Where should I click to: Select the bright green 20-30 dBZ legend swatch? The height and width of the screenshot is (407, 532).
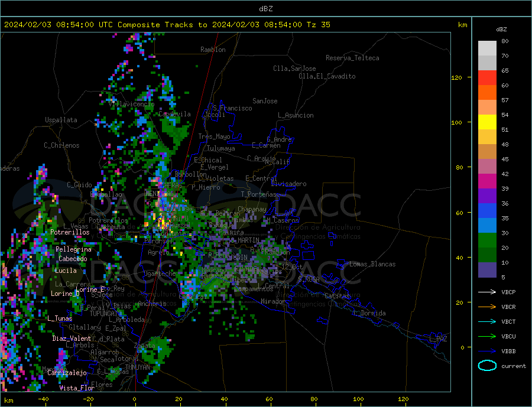(x=487, y=240)
